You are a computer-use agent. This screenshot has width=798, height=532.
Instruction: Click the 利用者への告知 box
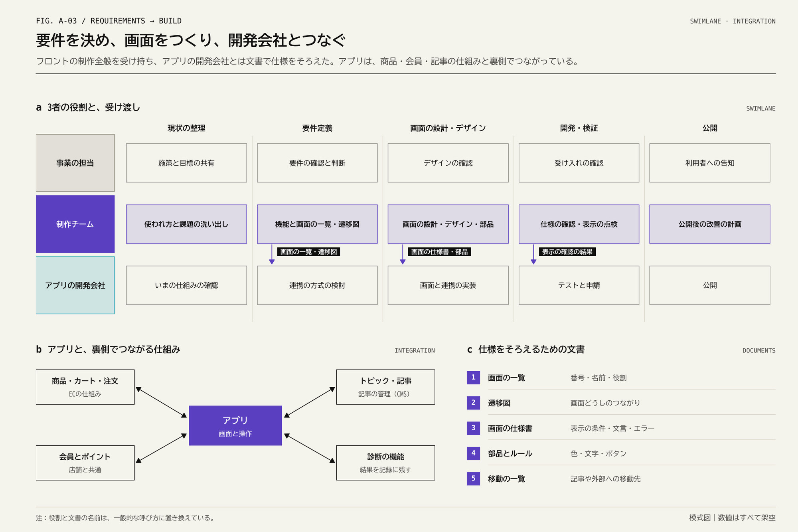710,163
